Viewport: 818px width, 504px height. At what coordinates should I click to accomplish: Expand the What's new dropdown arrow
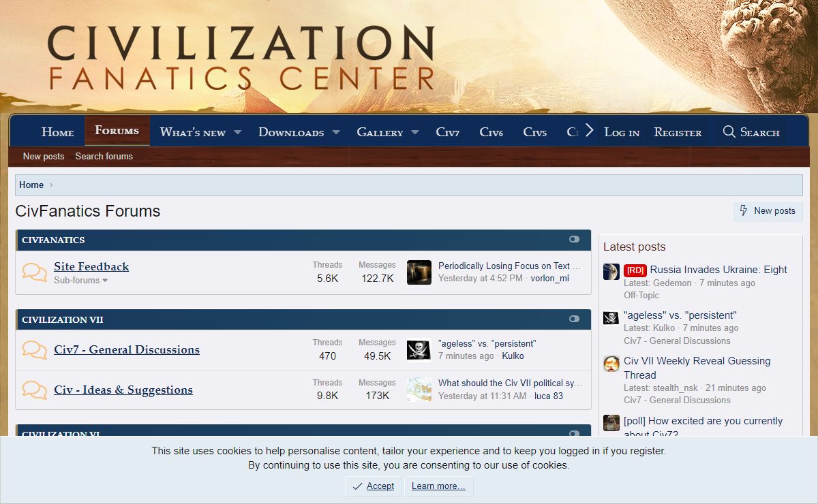237,132
